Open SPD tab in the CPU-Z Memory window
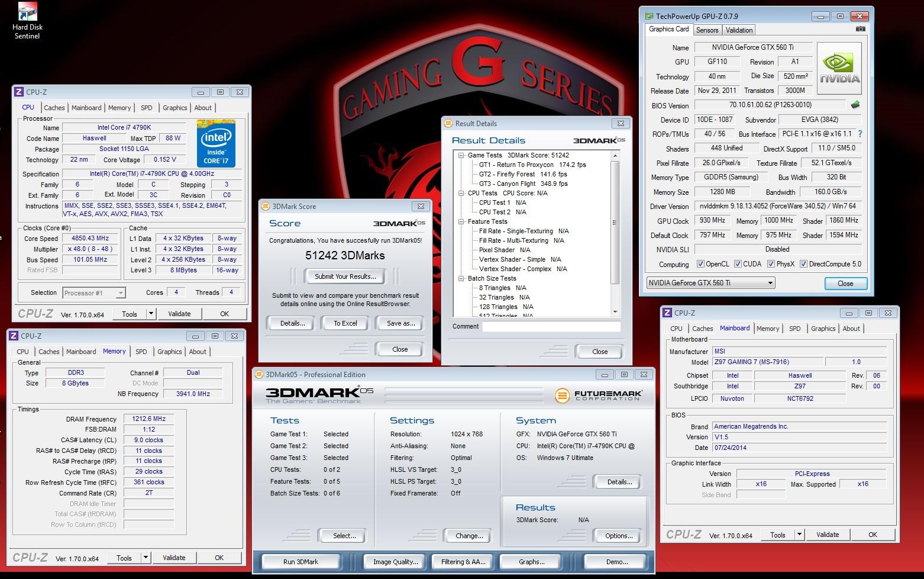The width and height of the screenshot is (924, 579). click(141, 352)
